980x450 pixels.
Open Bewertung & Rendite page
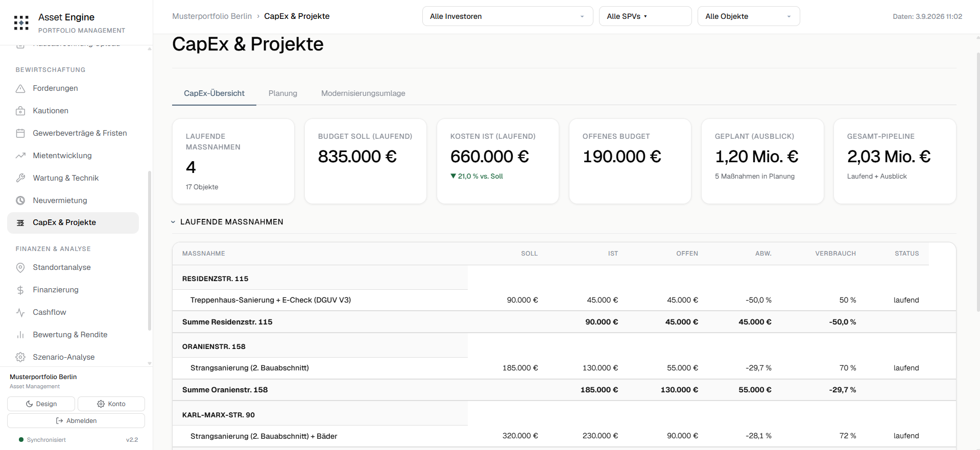(x=73, y=335)
